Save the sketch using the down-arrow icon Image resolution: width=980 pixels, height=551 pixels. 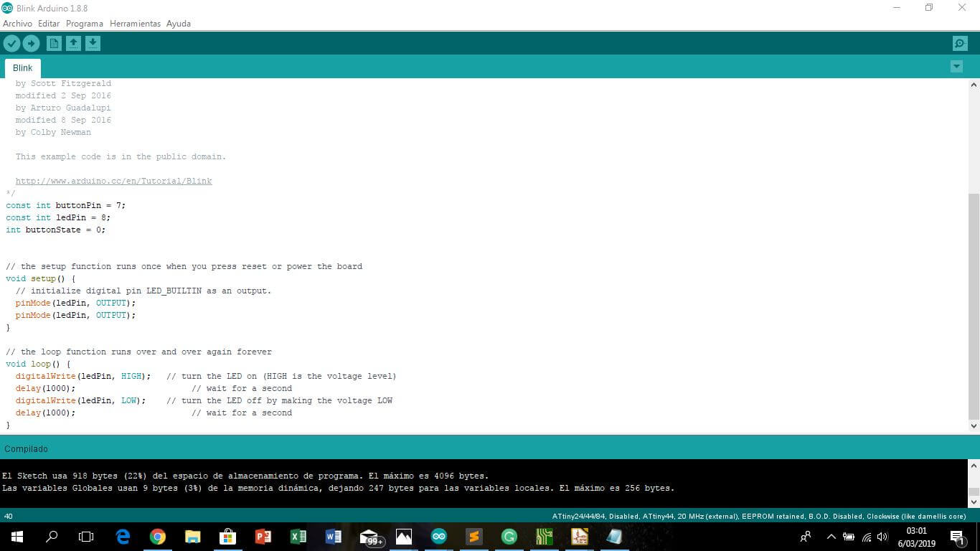tap(93, 44)
